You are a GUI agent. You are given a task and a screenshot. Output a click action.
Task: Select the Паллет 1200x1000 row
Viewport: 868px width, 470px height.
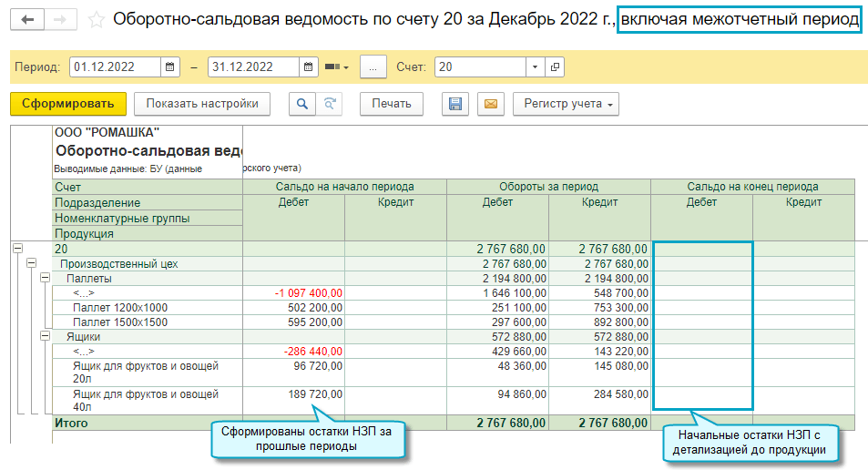tap(120, 308)
